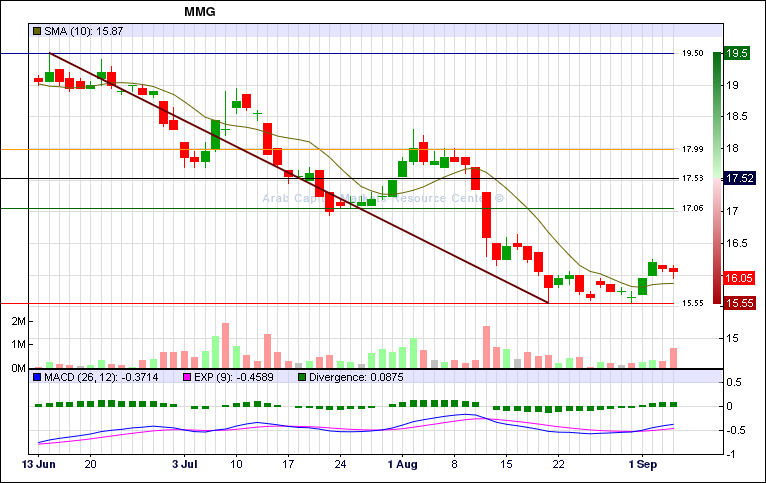Click the 15 price axis label

point(732,338)
